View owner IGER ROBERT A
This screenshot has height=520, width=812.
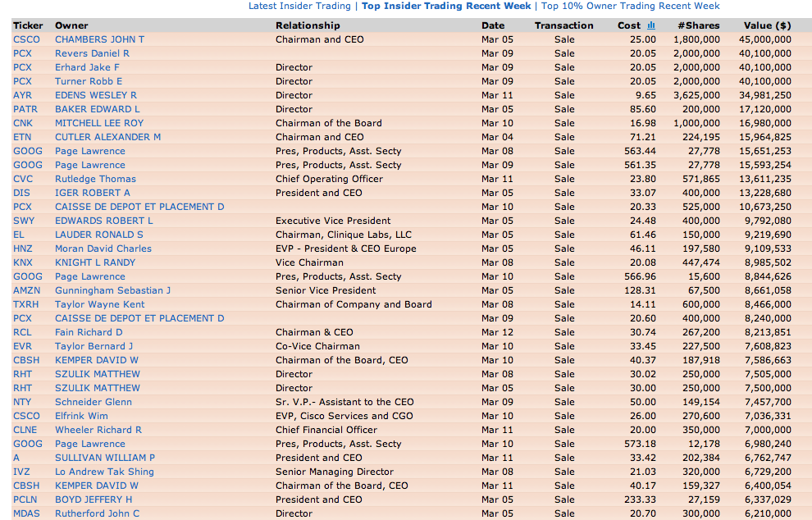(93, 193)
